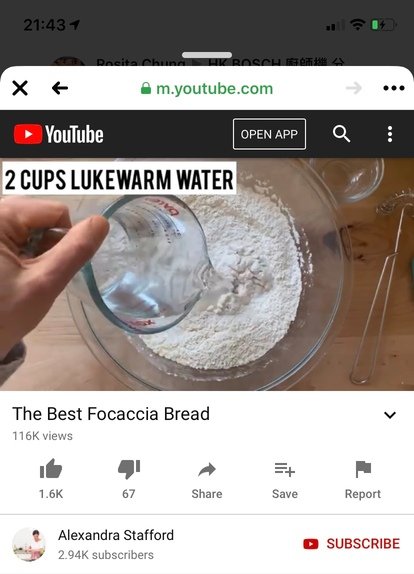Viewport: 414px width, 574px height.
Task: Tap the forward arrow in browser bar
Action: [x=354, y=88]
